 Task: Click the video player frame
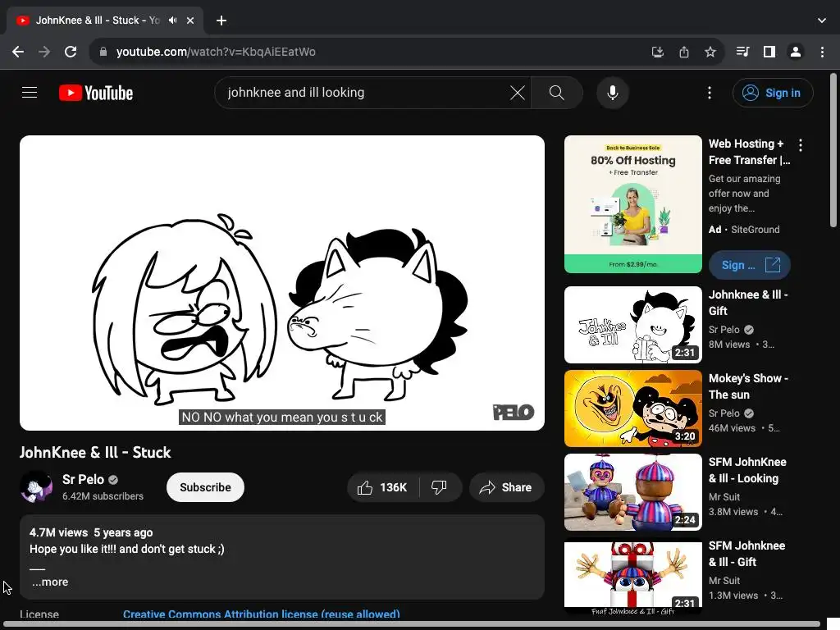(x=282, y=283)
